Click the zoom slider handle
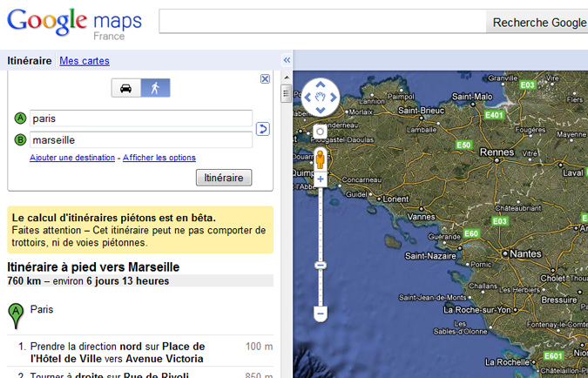The height and width of the screenshot is (378, 588). coord(321,265)
